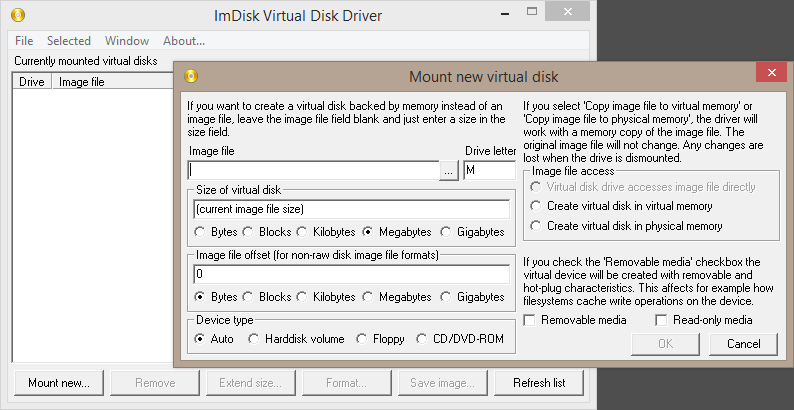
Task: Click the Image file path field
Action: pyautogui.click(x=313, y=171)
